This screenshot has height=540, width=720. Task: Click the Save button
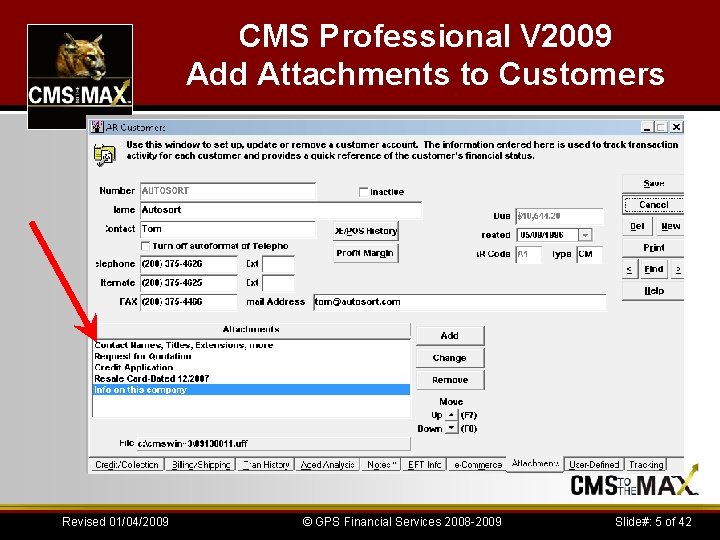point(653,183)
